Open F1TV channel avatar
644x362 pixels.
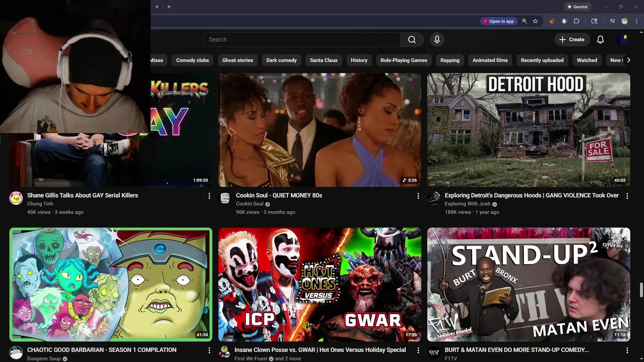tap(434, 352)
